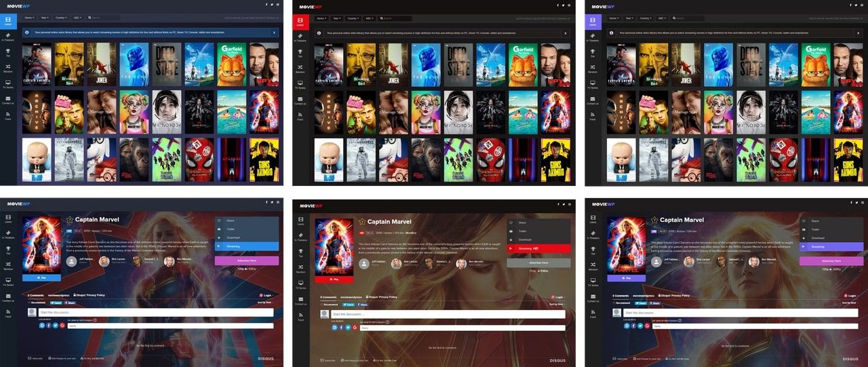This screenshot has height=367, width=868.
Task: Choose Share in blue Captain Marvel options menu
Action: (x=247, y=220)
